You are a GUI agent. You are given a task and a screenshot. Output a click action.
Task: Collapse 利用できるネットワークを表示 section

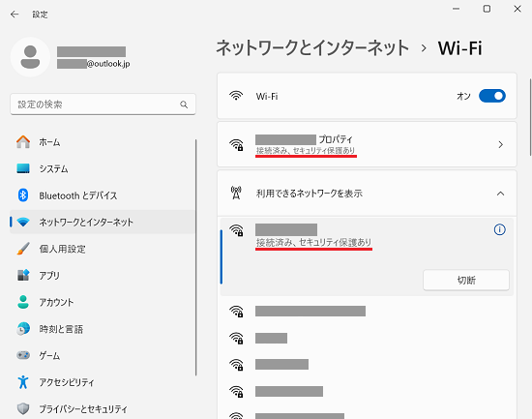click(x=500, y=194)
